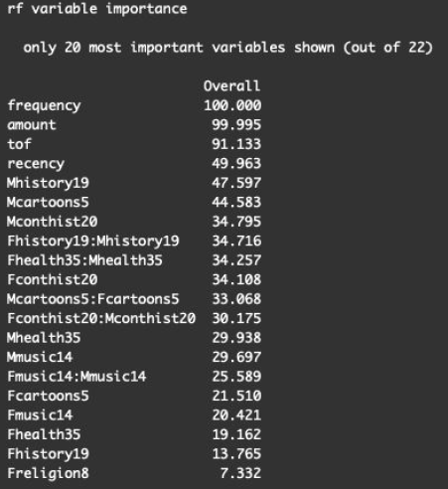Select the Mmusic14 importance value 29.697
This screenshot has width=448, height=489.
pos(236,357)
